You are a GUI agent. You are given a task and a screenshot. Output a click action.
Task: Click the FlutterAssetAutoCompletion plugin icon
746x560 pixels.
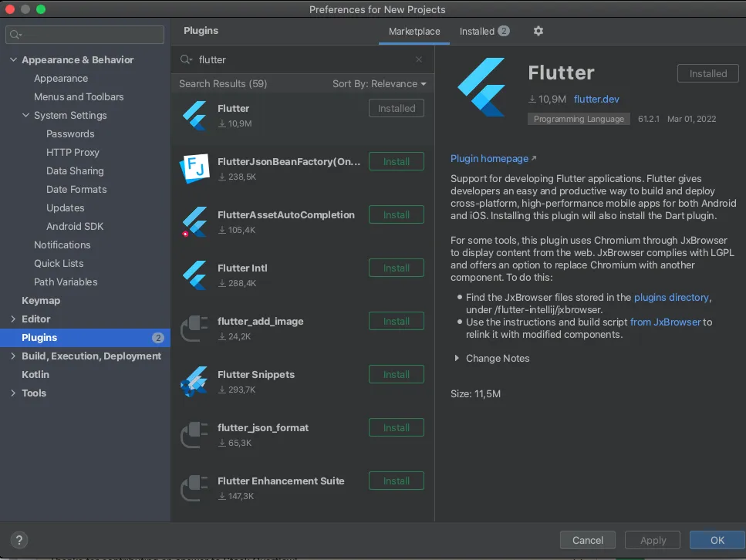pyautogui.click(x=194, y=221)
